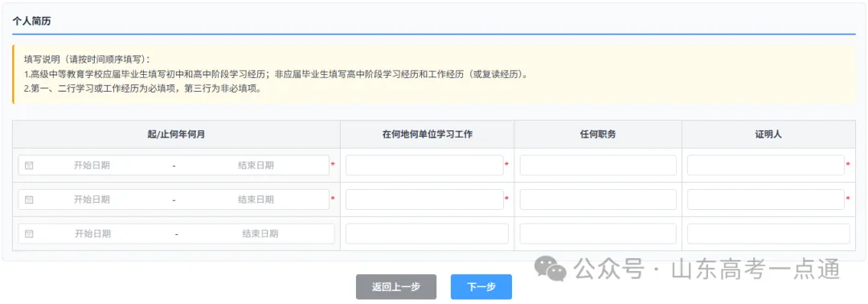Screen dimensions: 868x304
Task: Focus third row 证明人 input field
Action: 768,234
